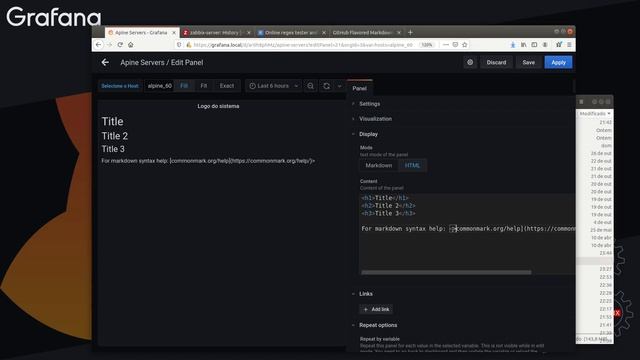This screenshot has width=640, height=360.
Task: Open the Firefox hamburger menu
Action: pos(569,45)
